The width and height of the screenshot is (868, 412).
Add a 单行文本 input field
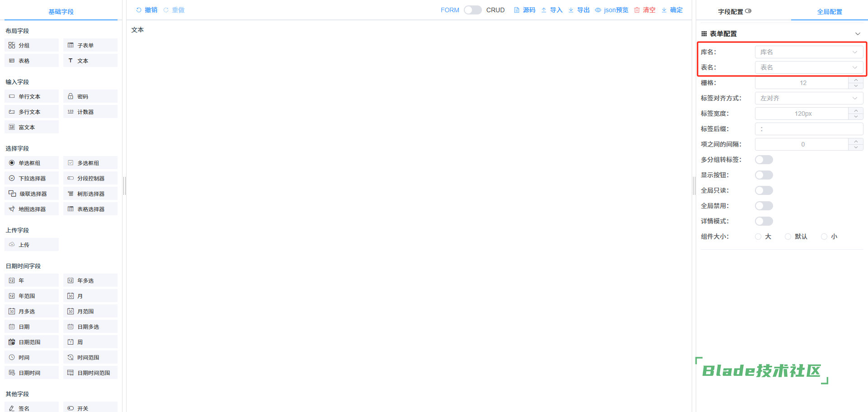point(32,96)
